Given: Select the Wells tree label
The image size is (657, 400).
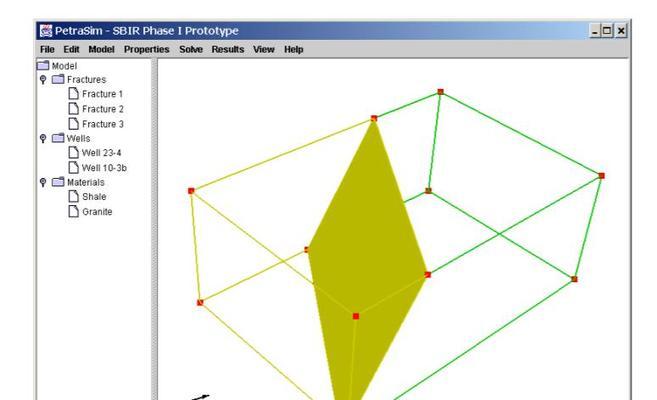Looking at the screenshot, I should coord(78,139).
